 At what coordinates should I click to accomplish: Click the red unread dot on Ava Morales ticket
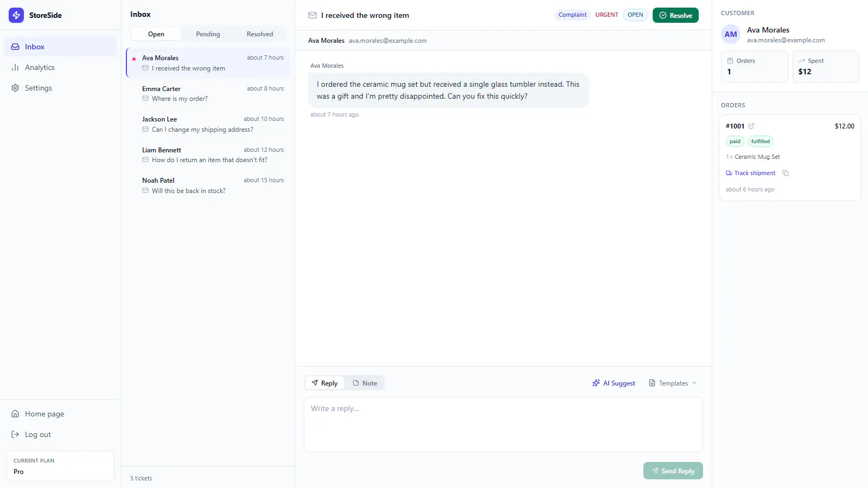(x=134, y=59)
